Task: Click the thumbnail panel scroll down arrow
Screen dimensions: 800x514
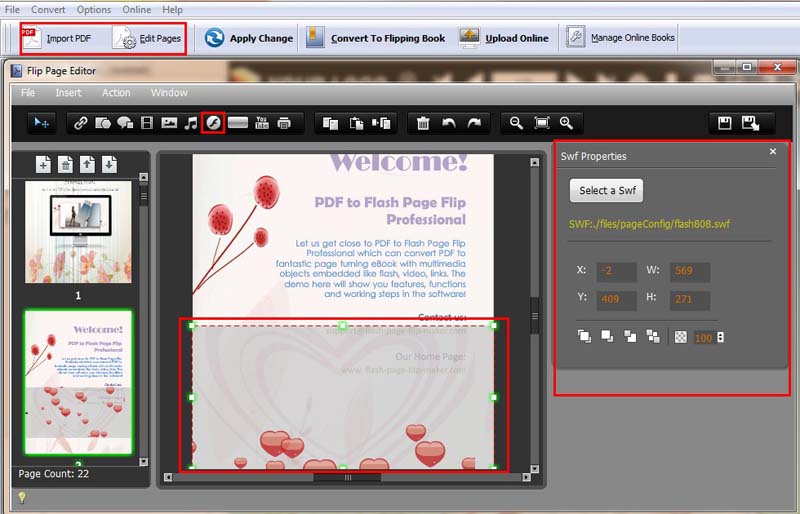Action: coord(143,461)
